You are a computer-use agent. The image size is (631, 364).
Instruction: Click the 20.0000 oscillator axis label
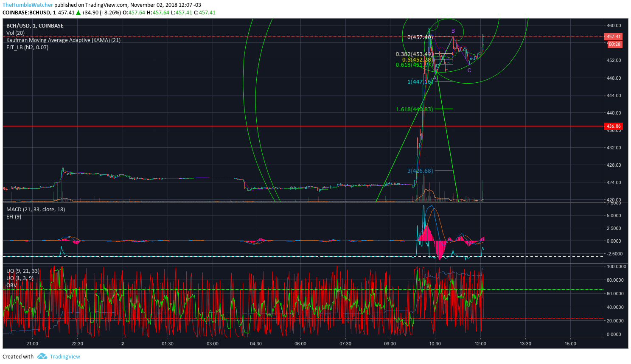coord(615,321)
